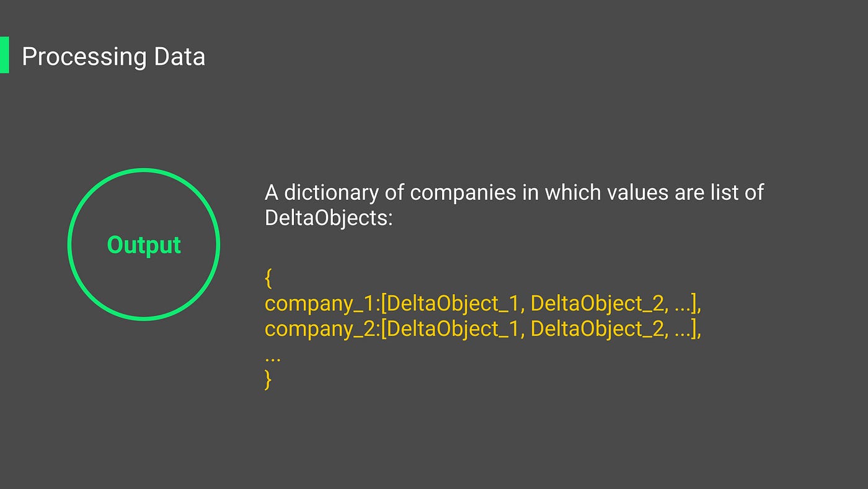Click the company_1 key in code
The image size is (868, 489).
(321, 304)
